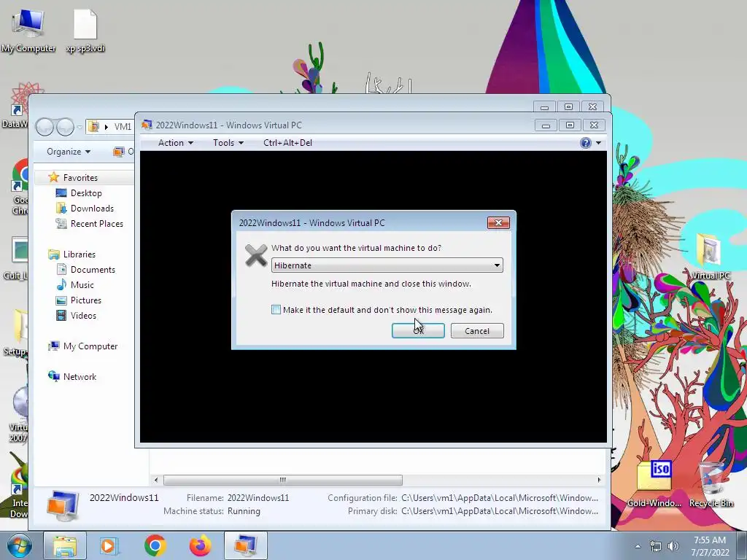Open Pictures library in sidebar

86,300
